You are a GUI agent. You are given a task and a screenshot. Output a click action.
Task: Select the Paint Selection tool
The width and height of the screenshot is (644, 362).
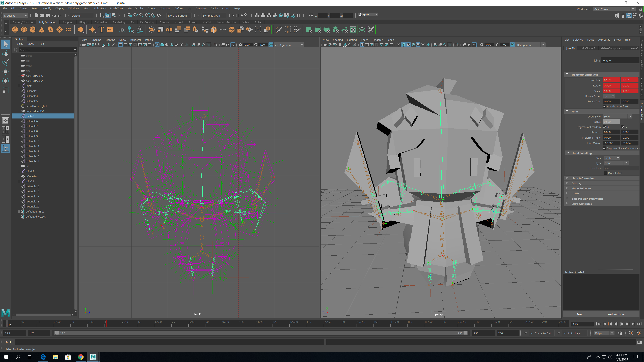pyautogui.click(x=6, y=63)
